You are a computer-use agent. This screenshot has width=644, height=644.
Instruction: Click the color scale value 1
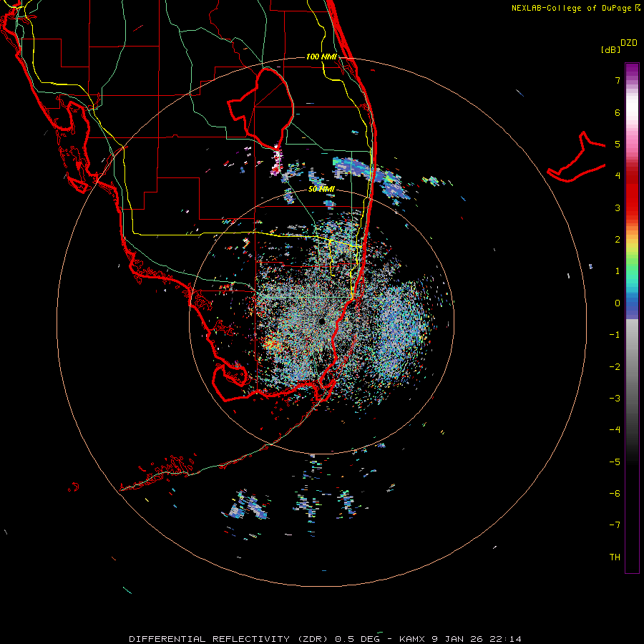coord(618,271)
